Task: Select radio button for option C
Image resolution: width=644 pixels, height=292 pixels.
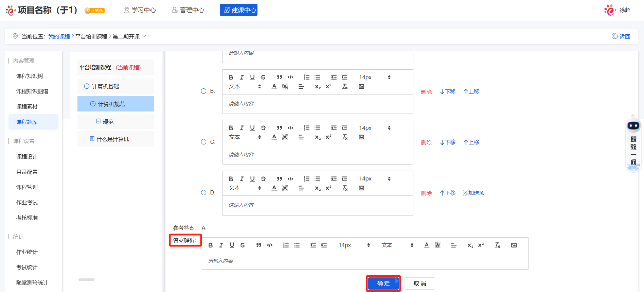Action: pos(204,142)
